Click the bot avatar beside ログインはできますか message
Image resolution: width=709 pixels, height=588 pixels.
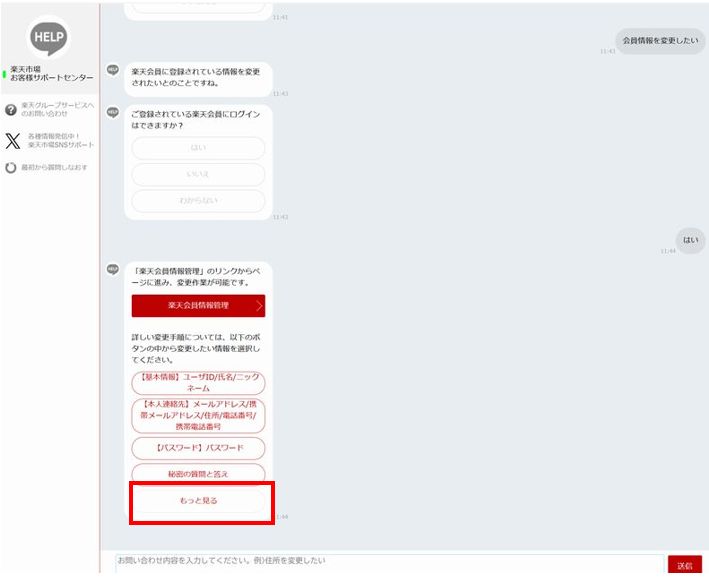click(113, 112)
